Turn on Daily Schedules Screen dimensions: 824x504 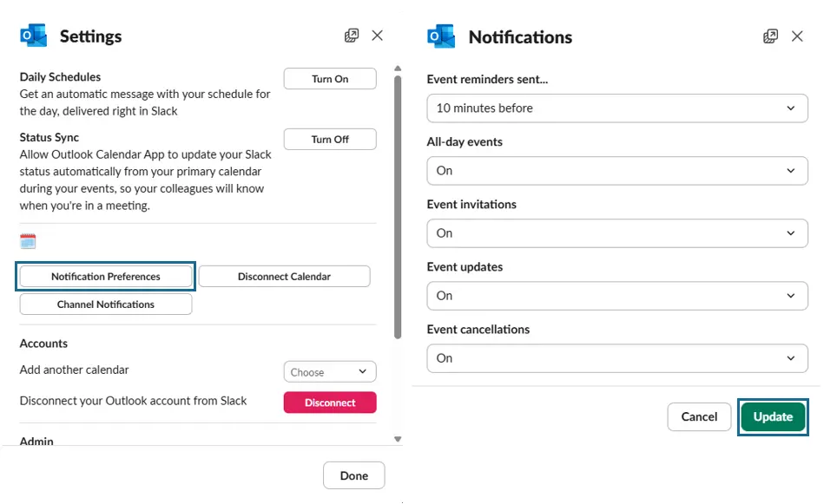click(x=330, y=79)
